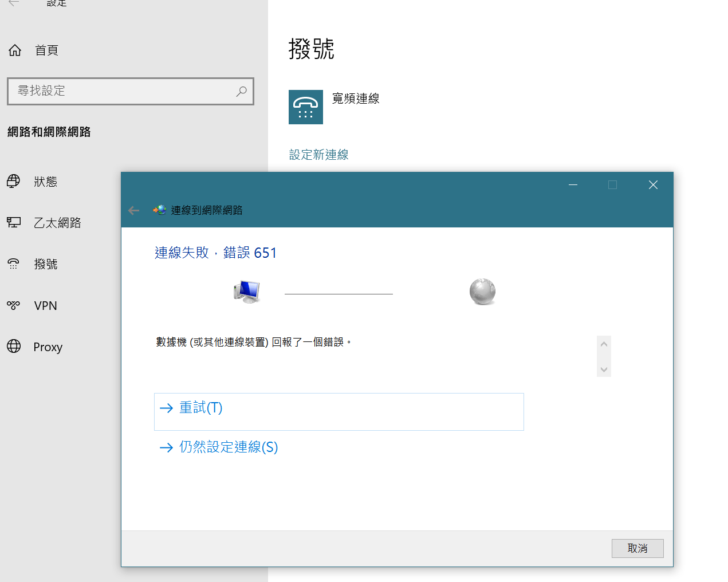
Task: Click the VPN connection icon in sidebar
Action: (13, 305)
